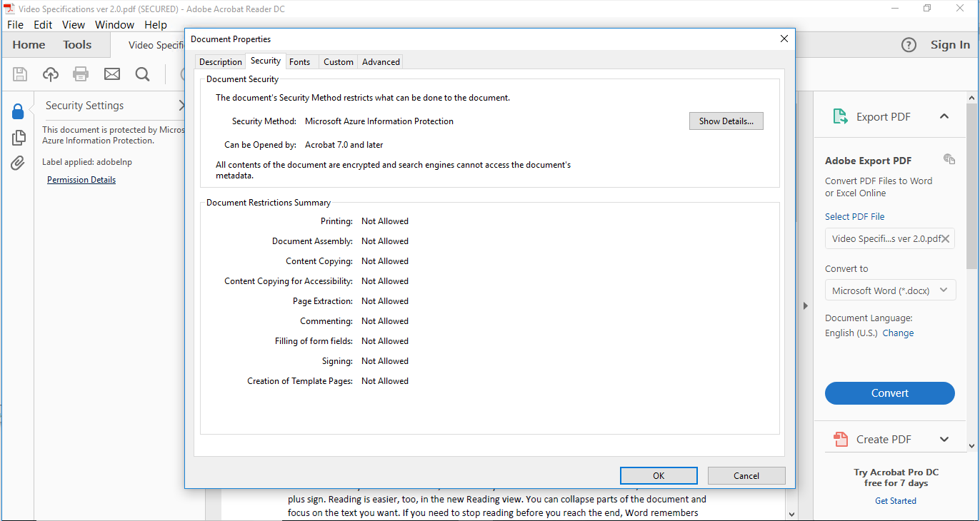This screenshot has height=521, width=980.
Task: Click the Show Details button
Action: pyautogui.click(x=726, y=121)
